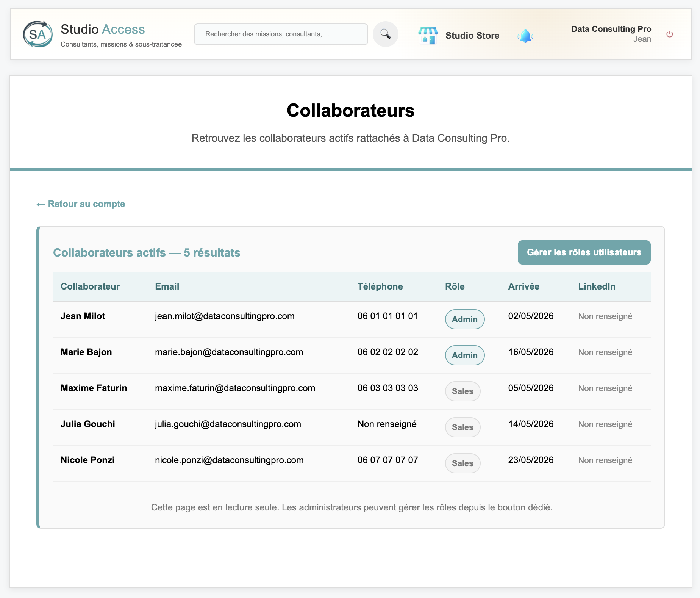The height and width of the screenshot is (598, 700).
Task: Click the Téléphone column header
Action: click(380, 286)
